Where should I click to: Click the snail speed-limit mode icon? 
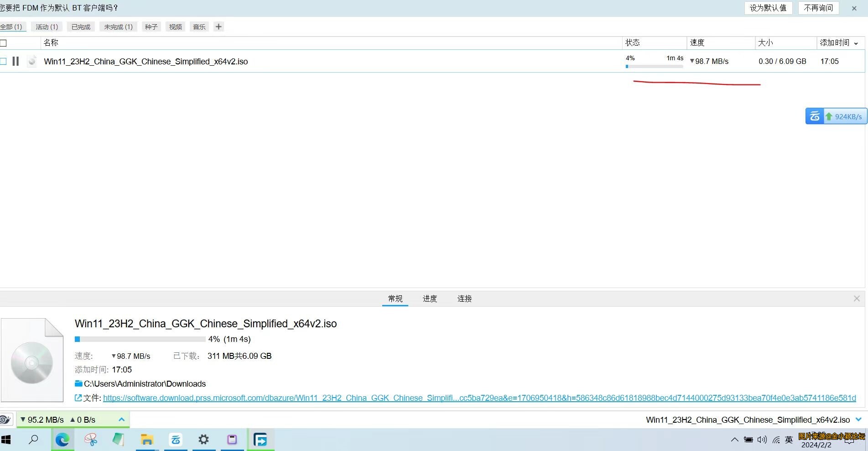coord(5,420)
